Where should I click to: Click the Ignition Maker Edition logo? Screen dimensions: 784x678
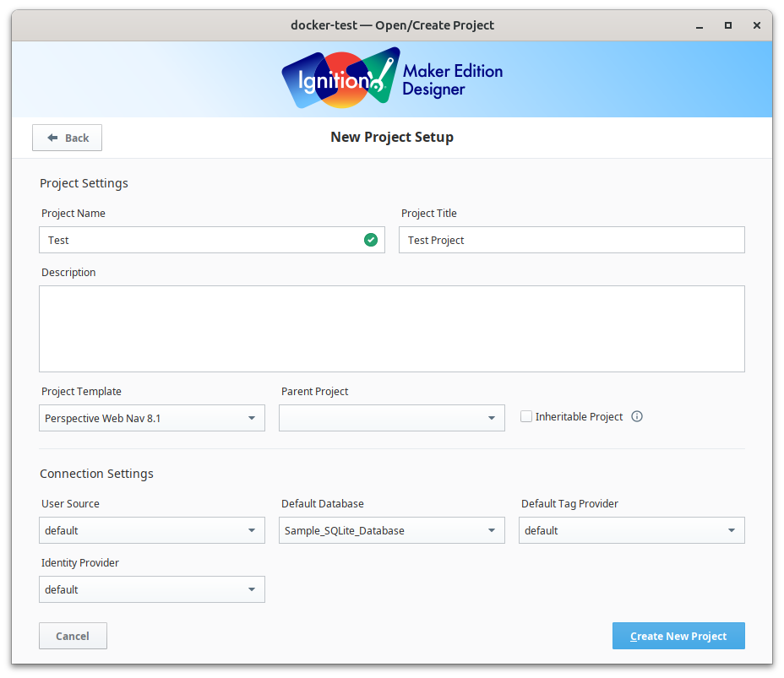click(x=391, y=79)
